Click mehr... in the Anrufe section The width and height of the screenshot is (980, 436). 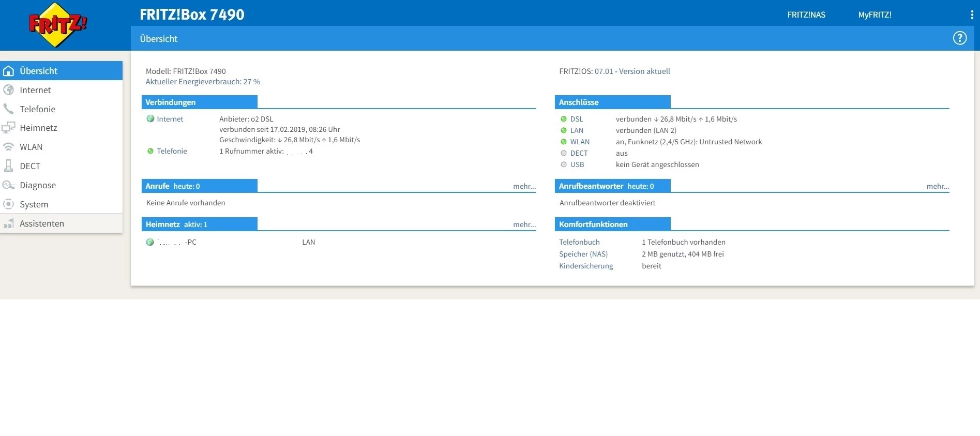524,186
